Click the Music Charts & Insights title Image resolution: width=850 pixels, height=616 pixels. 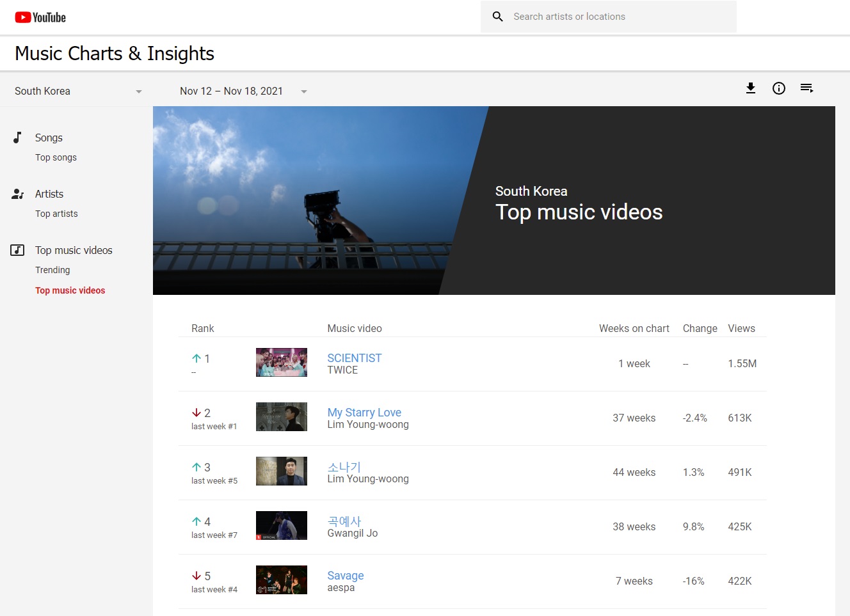pos(115,53)
